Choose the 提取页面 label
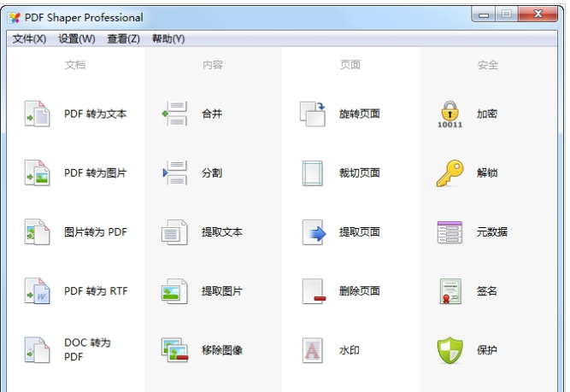Viewport: 570px width, 392px height. (360, 231)
